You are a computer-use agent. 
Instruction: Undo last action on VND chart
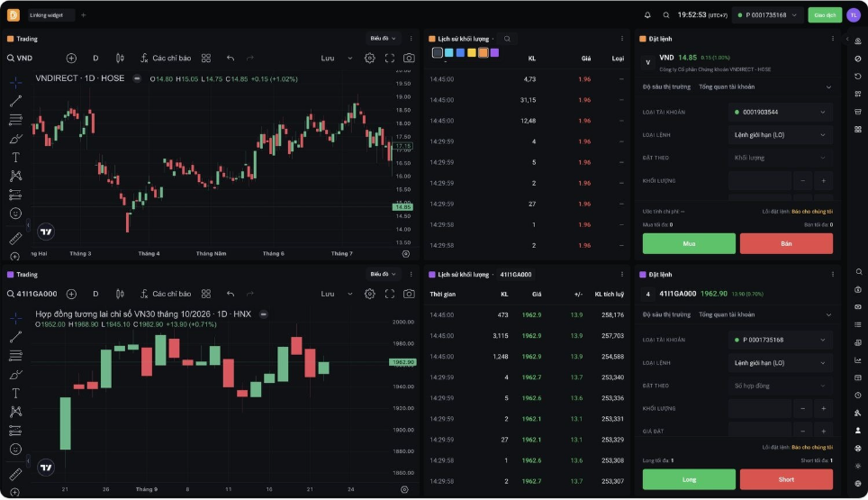click(231, 59)
